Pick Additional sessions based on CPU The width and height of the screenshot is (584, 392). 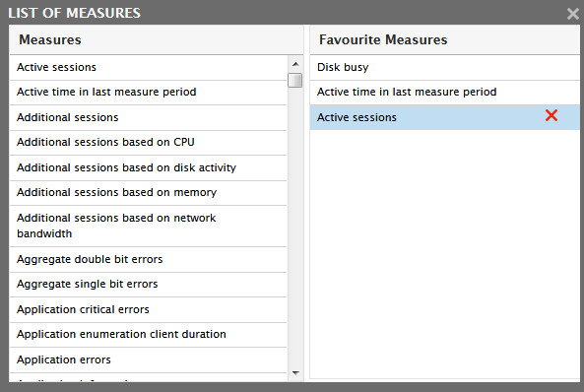click(149, 143)
